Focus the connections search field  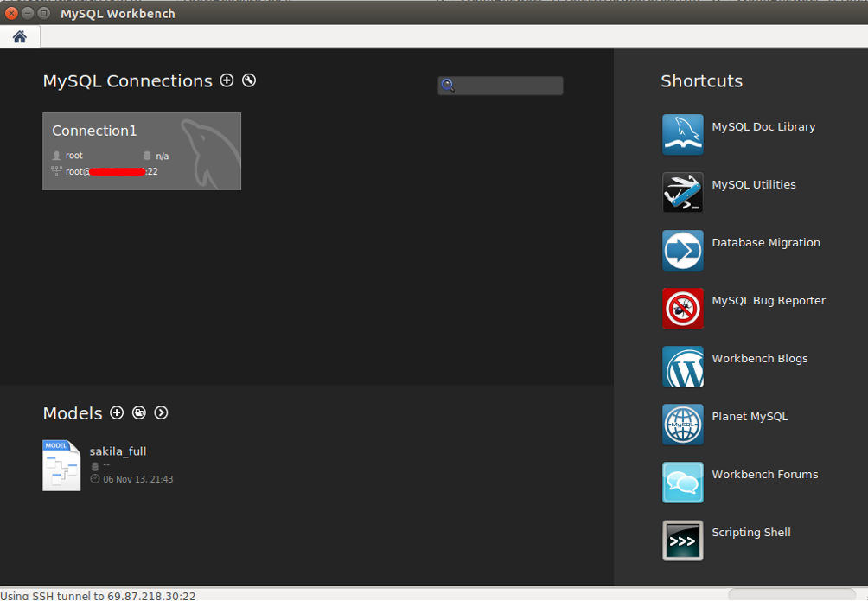pos(501,86)
